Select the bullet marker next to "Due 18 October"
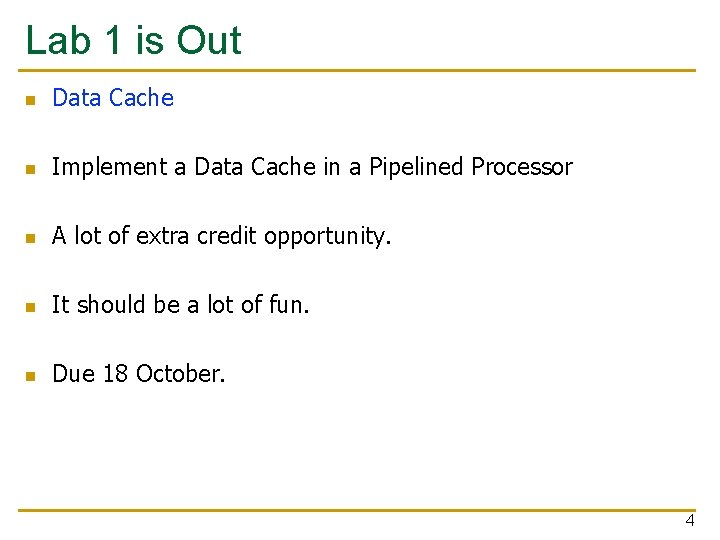The image size is (720, 540). pos(31,376)
